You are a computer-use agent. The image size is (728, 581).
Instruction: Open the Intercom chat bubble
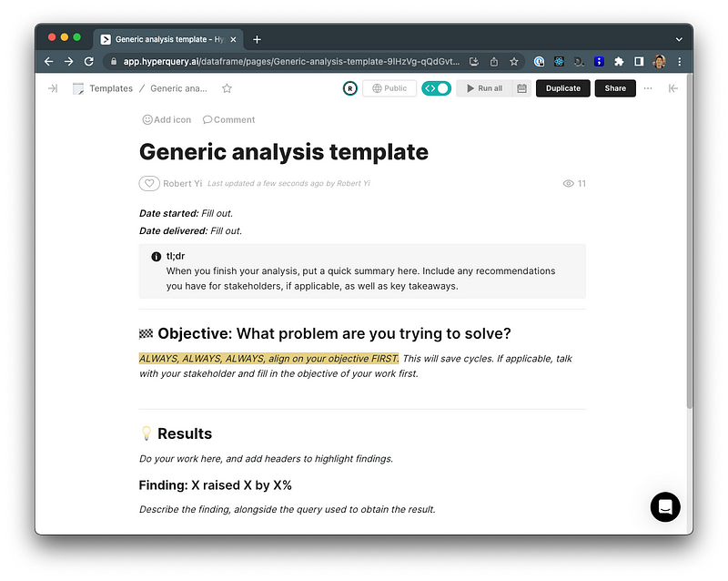click(665, 507)
